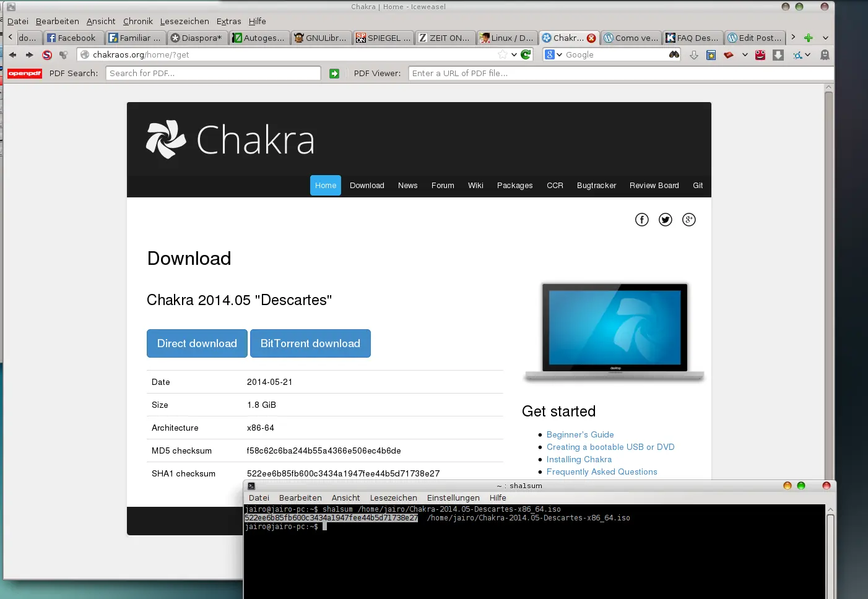Click the terminal vertical scrollbar
868x599 pixels.
pos(830,551)
